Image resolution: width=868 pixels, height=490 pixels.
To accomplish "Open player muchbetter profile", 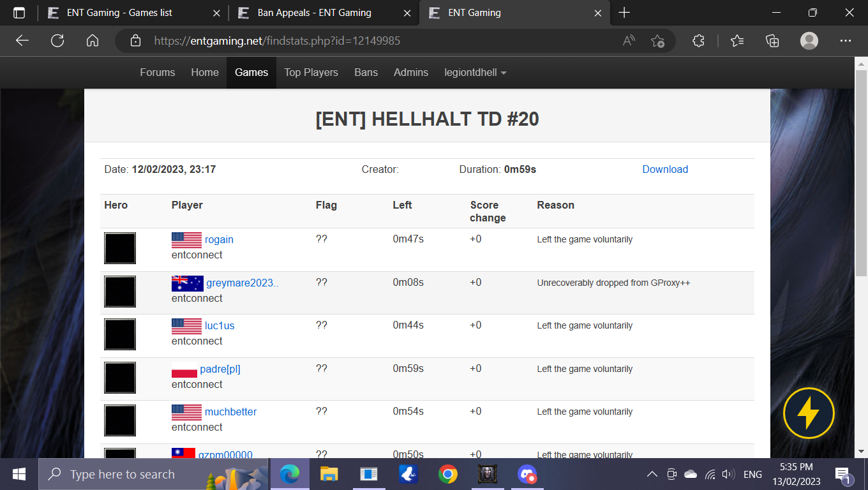I will pyautogui.click(x=230, y=412).
